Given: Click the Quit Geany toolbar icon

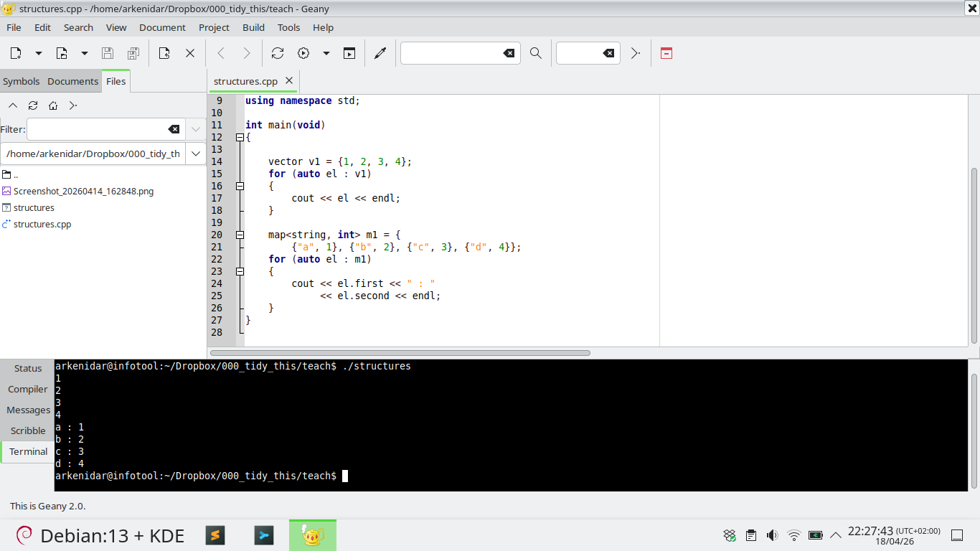Looking at the screenshot, I should pos(666,53).
